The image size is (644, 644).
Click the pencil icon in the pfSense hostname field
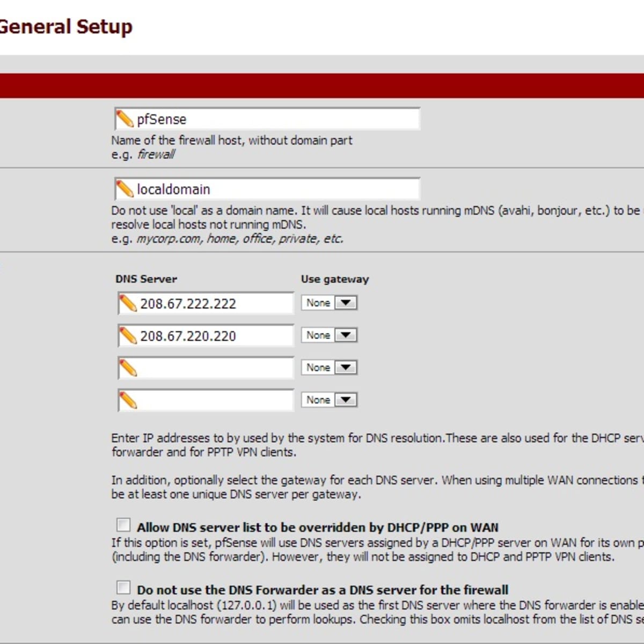pyautogui.click(x=125, y=119)
